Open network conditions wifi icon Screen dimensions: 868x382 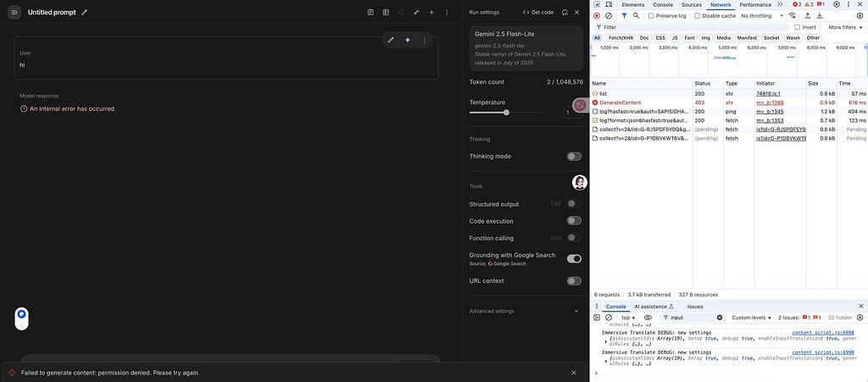pyautogui.click(x=793, y=16)
